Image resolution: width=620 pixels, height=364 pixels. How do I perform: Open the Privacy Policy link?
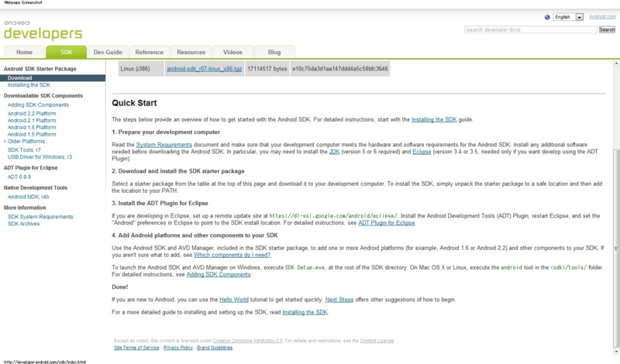178,348
